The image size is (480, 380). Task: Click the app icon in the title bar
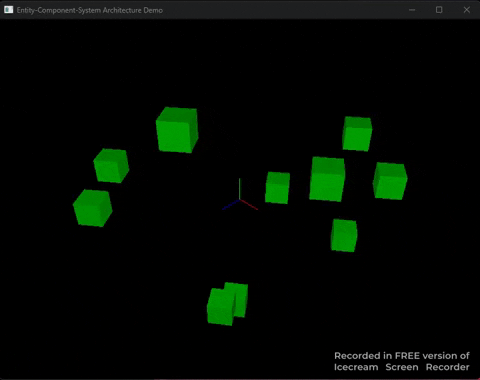tap(8, 10)
